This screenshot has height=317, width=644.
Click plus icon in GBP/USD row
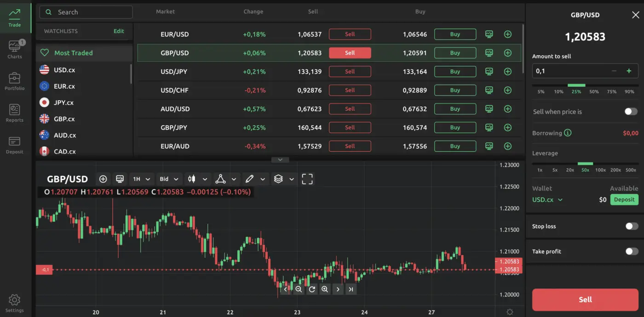(508, 53)
